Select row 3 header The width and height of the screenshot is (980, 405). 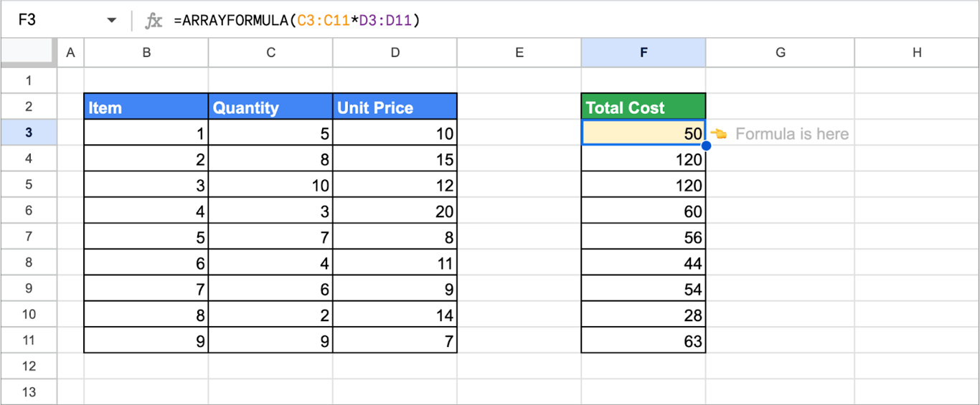pyautogui.click(x=28, y=133)
